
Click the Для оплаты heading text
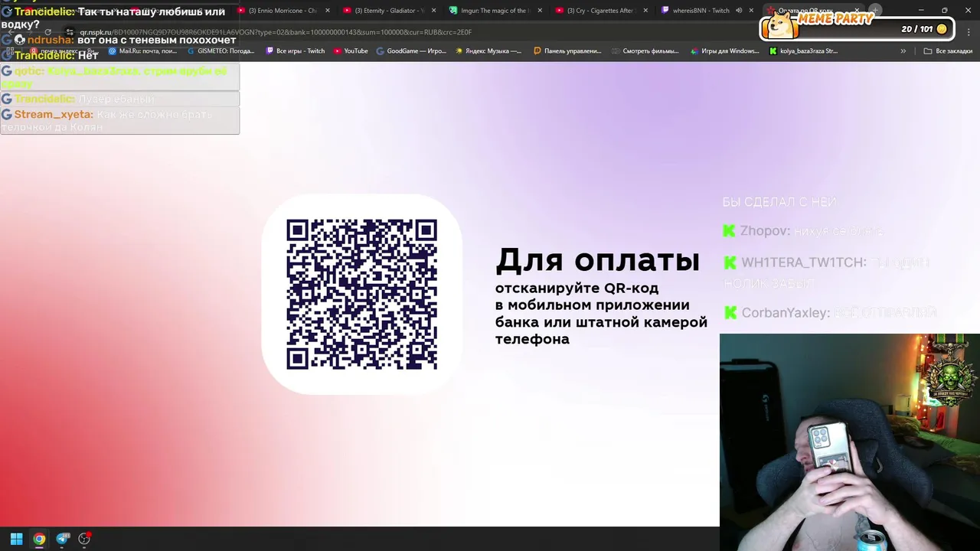pyautogui.click(x=597, y=260)
